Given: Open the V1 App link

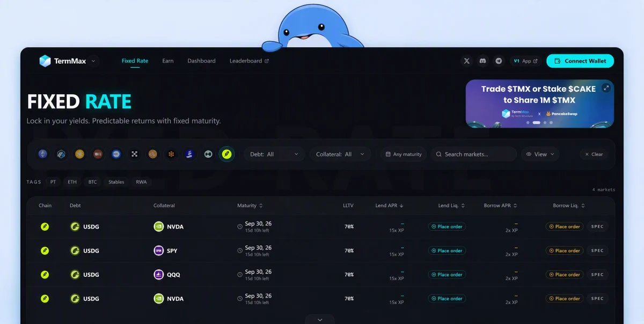Looking at the screenshot, I should point(525,61).
